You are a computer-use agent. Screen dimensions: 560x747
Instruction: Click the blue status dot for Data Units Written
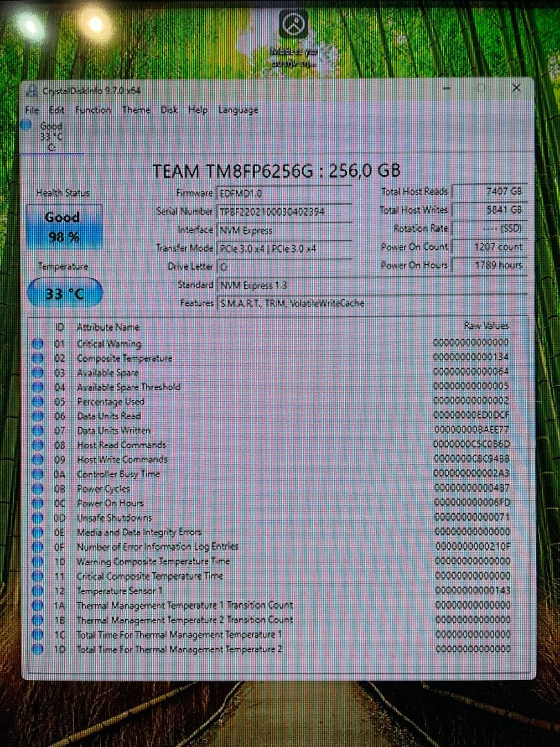37,431
